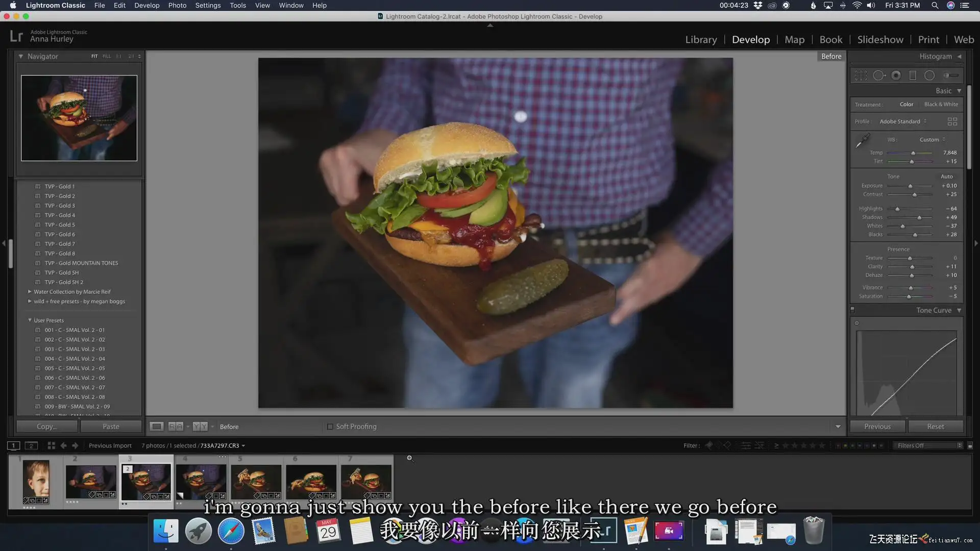The image size is (980, 551).
Task: Click the rating greater-than-or-equal symbol
Action: point(776,445)
